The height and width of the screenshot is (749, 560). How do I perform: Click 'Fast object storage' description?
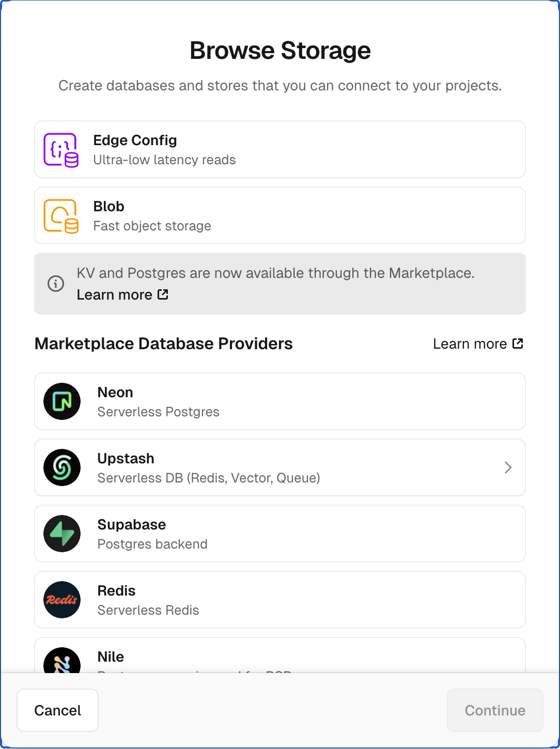152,226
